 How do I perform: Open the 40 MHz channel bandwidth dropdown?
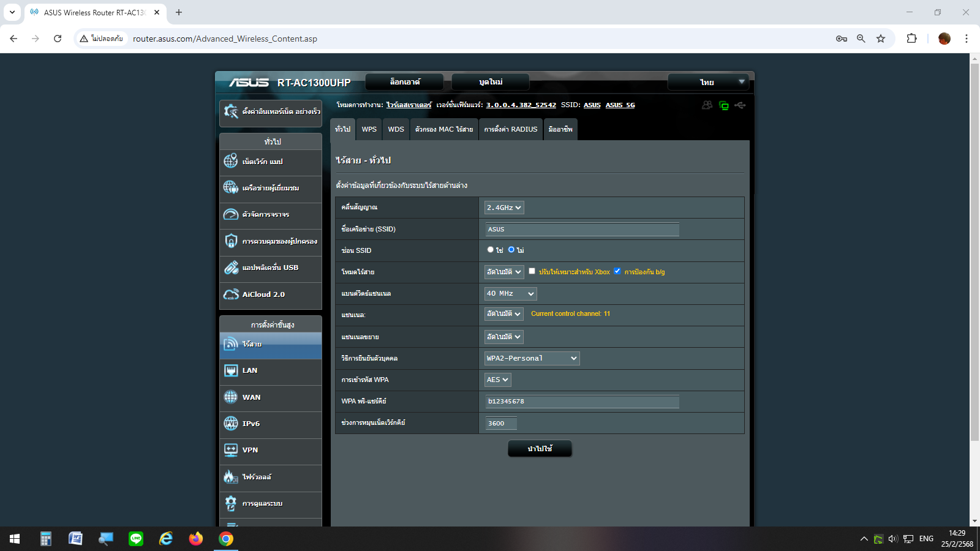coord(510,294)
